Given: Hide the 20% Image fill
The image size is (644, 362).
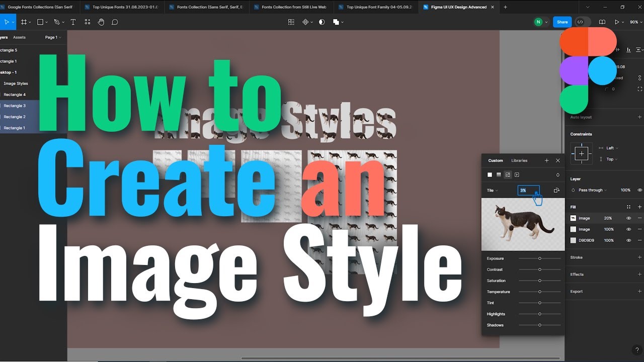Looking at the screenshot, I should [628, 218].
